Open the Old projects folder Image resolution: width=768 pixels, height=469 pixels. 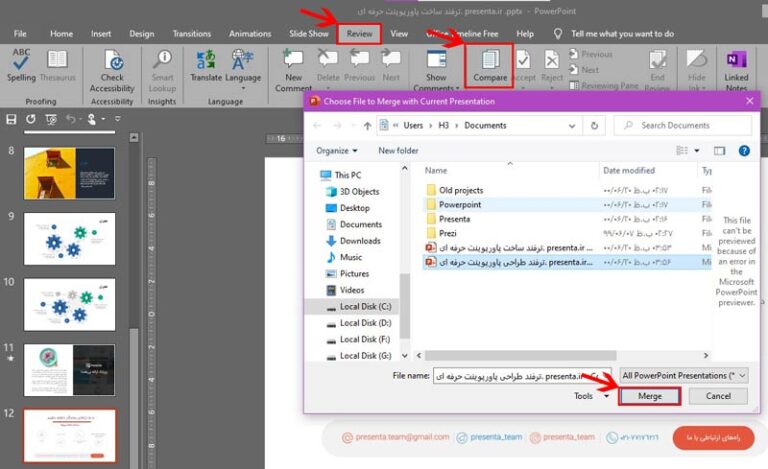[x=461, y=190]
